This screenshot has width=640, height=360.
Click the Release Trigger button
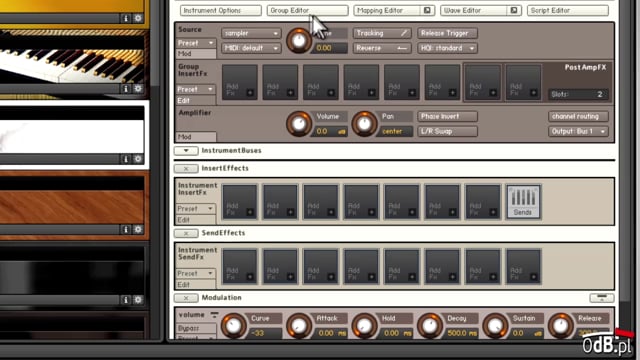click(x=447, y=33)
